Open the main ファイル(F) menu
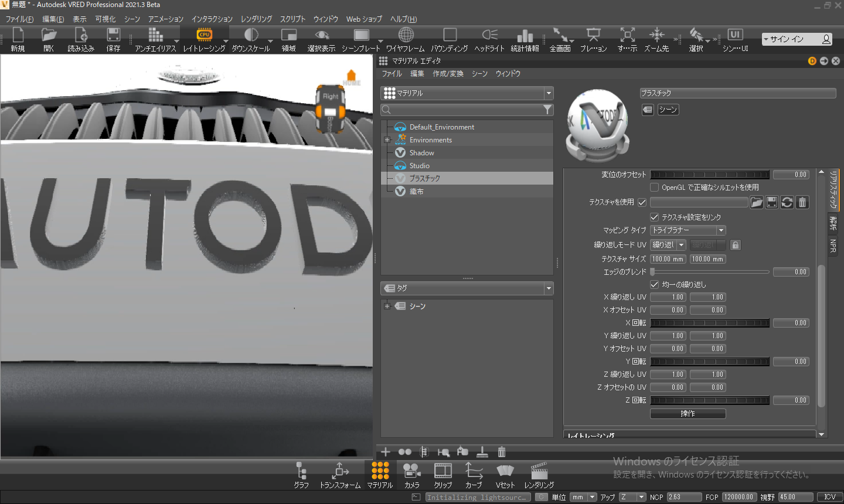Screen dimensions: 844x504 pyautogui.click(x=19, y=19)
